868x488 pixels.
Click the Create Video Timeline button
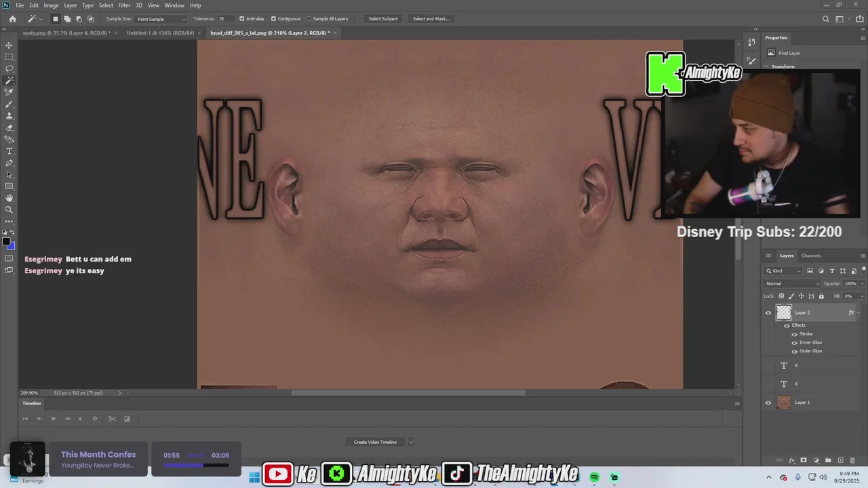pos(375,442)
